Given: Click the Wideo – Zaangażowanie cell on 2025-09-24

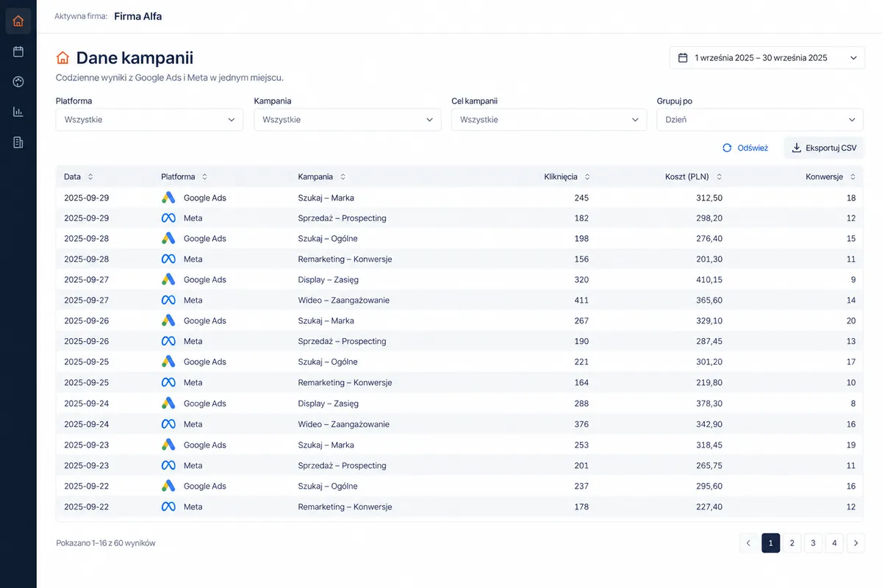Looking at the screenshot, I should (x=344, y=424).
